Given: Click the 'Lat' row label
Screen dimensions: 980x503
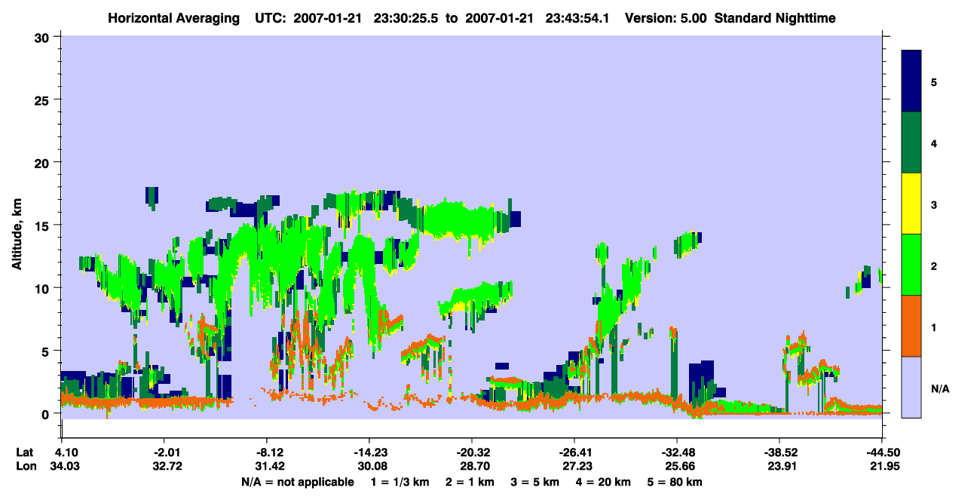Looking at the screenshot, I should (x=25, y=453).
